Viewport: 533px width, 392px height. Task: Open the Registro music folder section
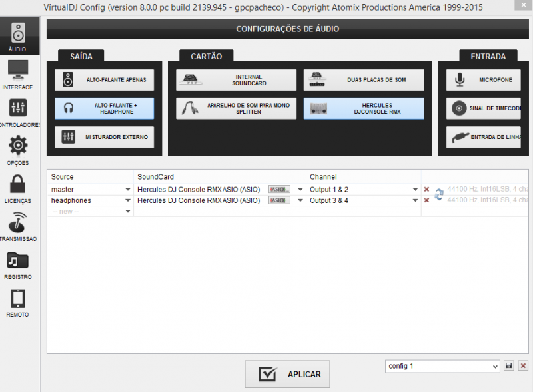click(18, 265)
